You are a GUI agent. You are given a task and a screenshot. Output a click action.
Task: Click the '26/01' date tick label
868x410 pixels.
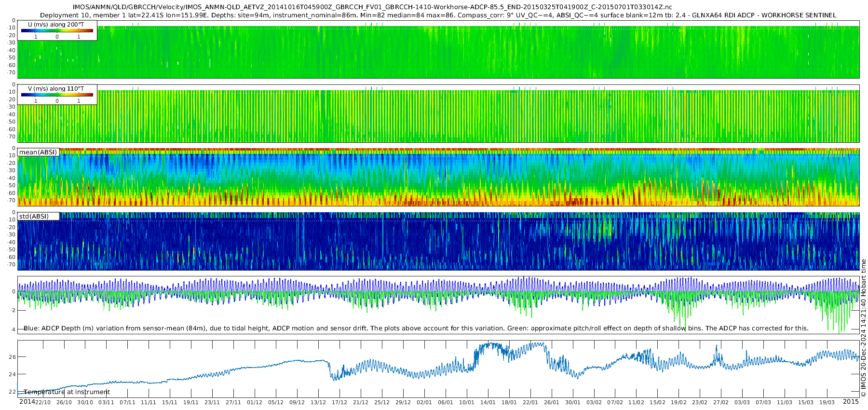pyautogui.click(x=552, y=402)
